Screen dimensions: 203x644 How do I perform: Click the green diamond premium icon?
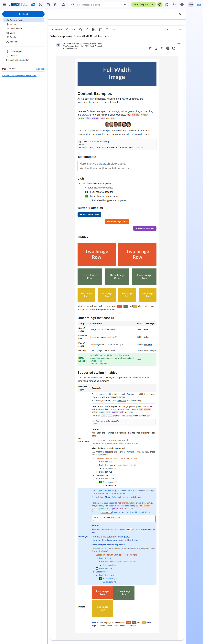[160, 5]
